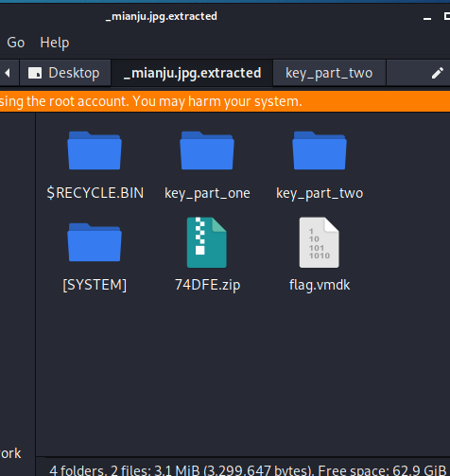Jump to key_part_two in the path bar
Screen dimensions: 450x476
click(x=329, y=73)
